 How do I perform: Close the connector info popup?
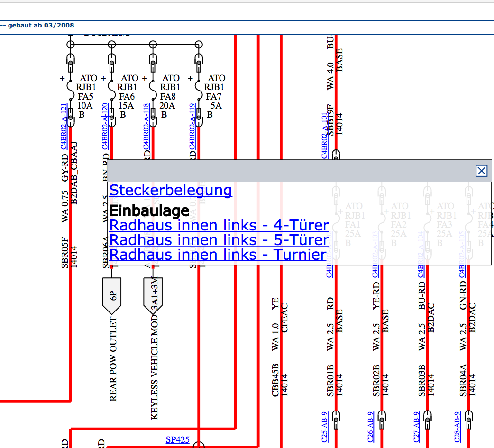pyautogui.click(x=481, y=171)
